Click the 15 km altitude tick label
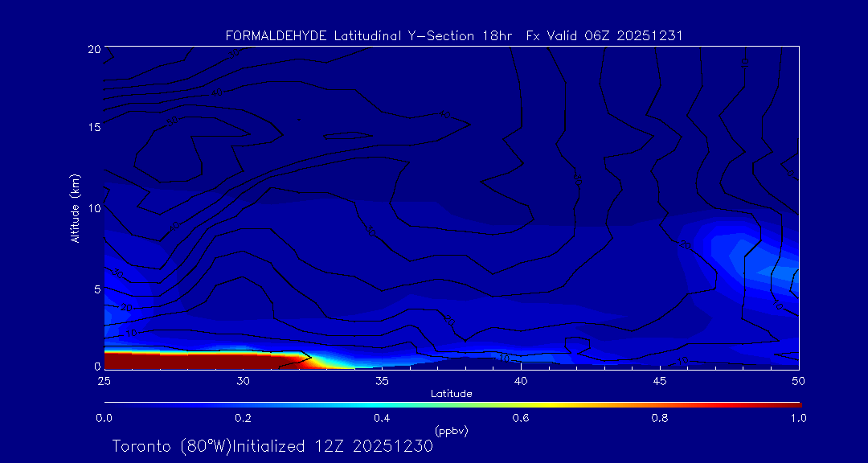This screenshot has width=868, height=463. (x=93, y=128)
